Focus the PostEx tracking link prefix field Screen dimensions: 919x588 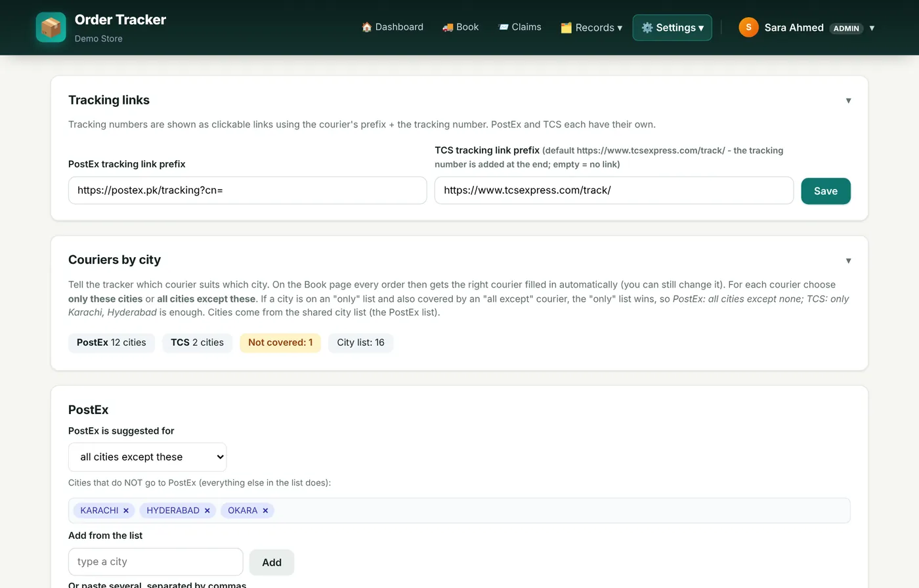pyautogui.click(x=247, y=190)
